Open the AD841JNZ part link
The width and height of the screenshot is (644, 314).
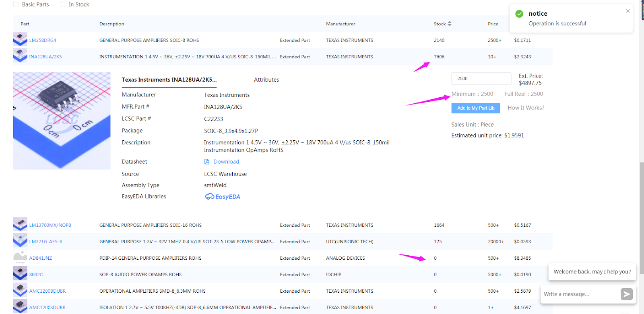(41, 258)
